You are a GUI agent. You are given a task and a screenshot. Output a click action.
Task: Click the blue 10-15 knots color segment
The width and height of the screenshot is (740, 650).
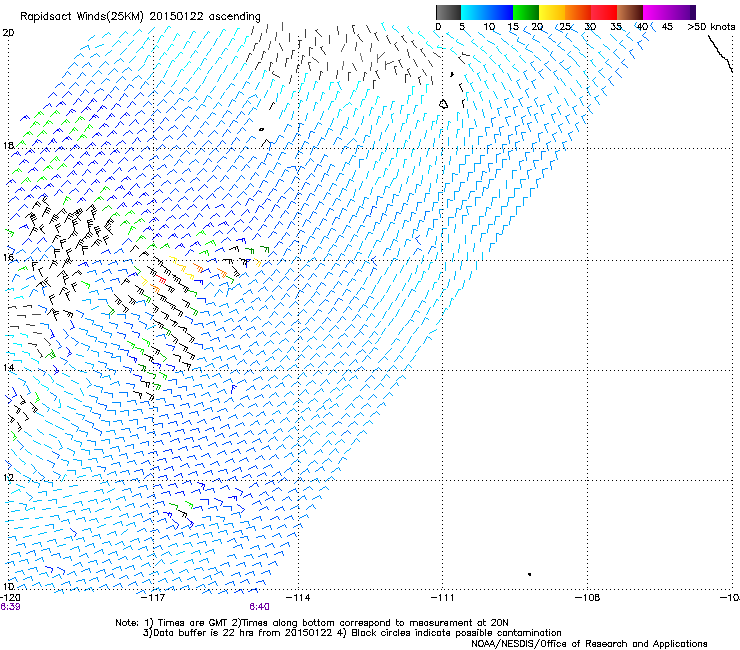(x=500, y=12)
